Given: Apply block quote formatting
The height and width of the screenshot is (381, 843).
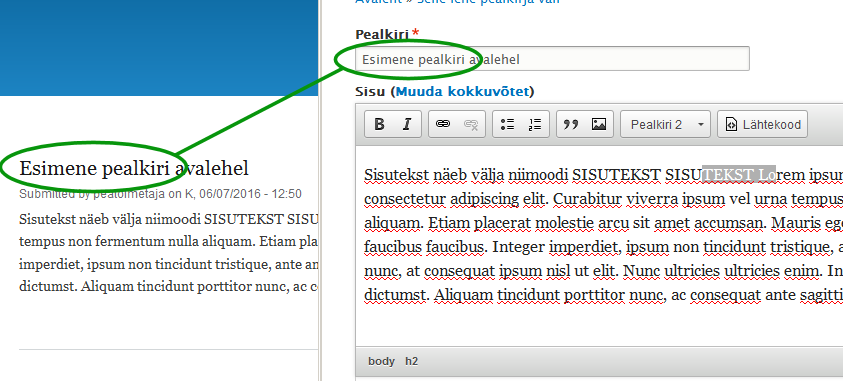Looking at the screenshot, I should [571, 125].
